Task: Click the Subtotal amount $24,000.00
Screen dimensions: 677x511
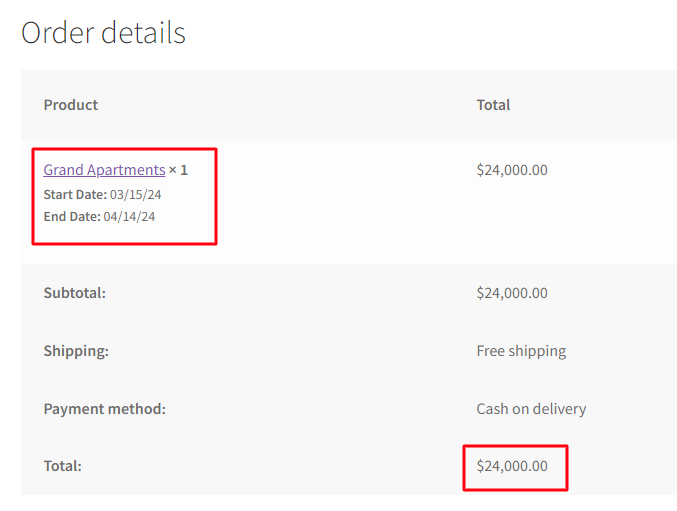Action: click(512, 293)
